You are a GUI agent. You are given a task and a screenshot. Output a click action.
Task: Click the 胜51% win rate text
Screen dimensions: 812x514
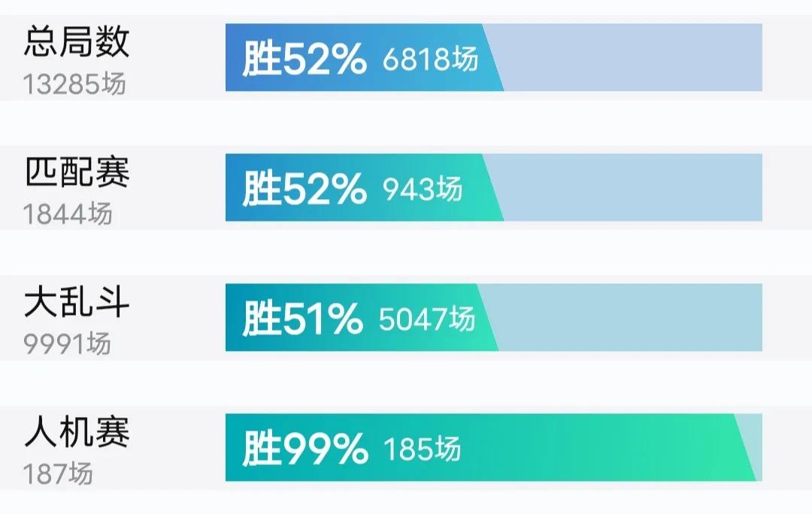pos(302,319)
